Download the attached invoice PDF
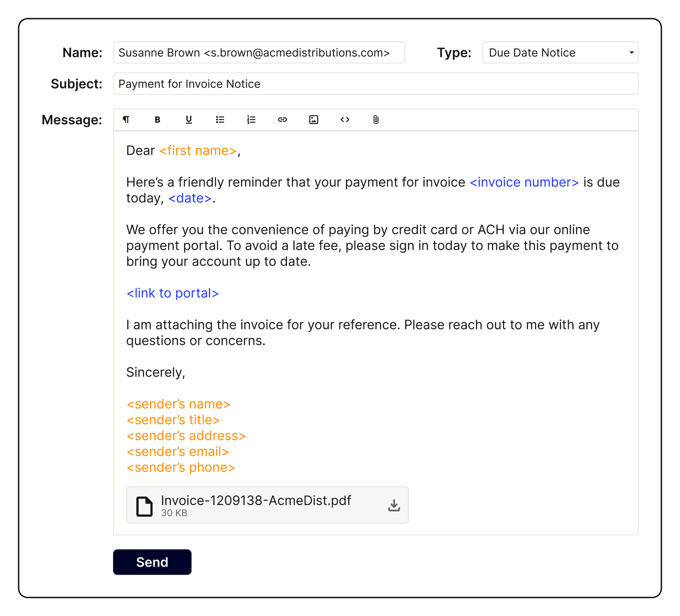The width and height of the screenshot is (680, 616). coord(394,506)
